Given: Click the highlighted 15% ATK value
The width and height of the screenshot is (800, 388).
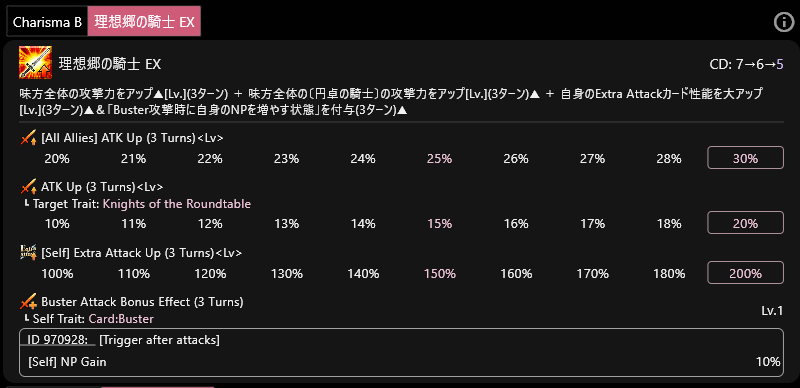Looking at the screenshot, I should coord(439,224).
